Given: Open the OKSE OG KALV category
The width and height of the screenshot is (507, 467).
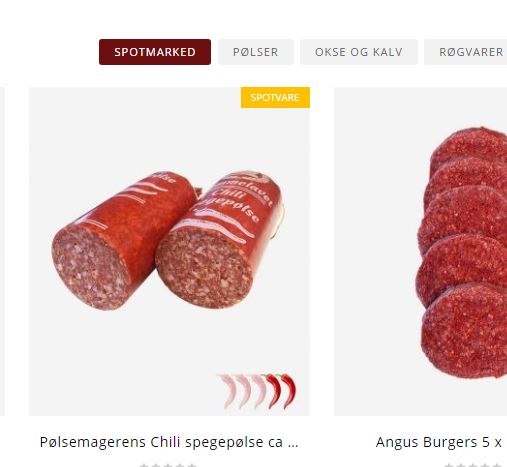Looking at the screenshot, I should (359, 52).
